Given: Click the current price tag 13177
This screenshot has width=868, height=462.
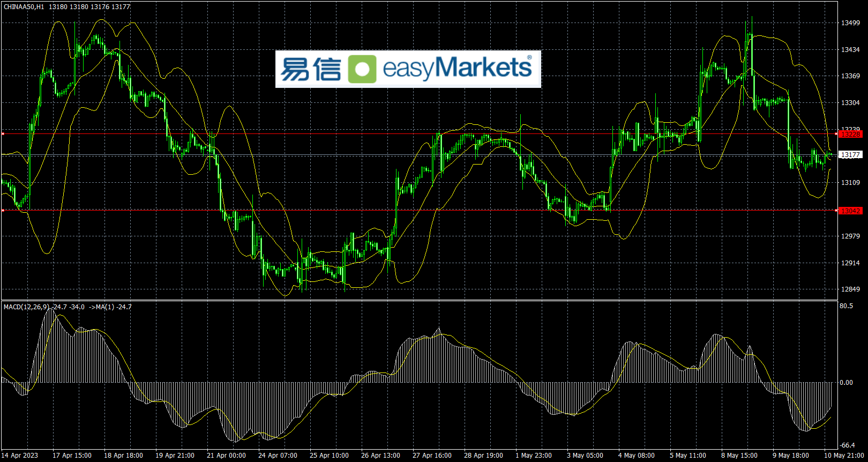Looking at the screenshot, I should 850,155.
